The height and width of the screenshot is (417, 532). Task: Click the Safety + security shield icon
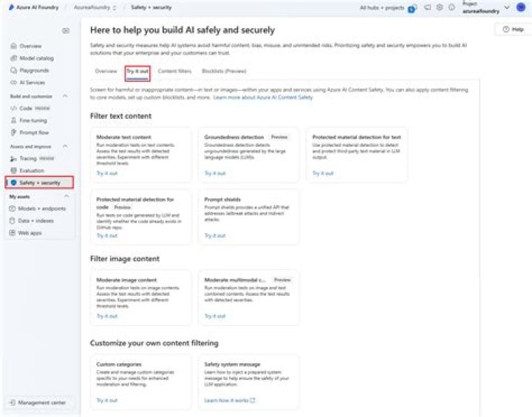pos(13,182)
